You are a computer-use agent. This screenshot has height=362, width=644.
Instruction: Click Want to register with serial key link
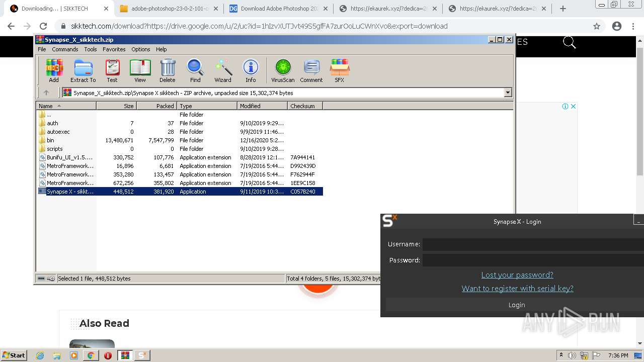[x=517, y=289]
